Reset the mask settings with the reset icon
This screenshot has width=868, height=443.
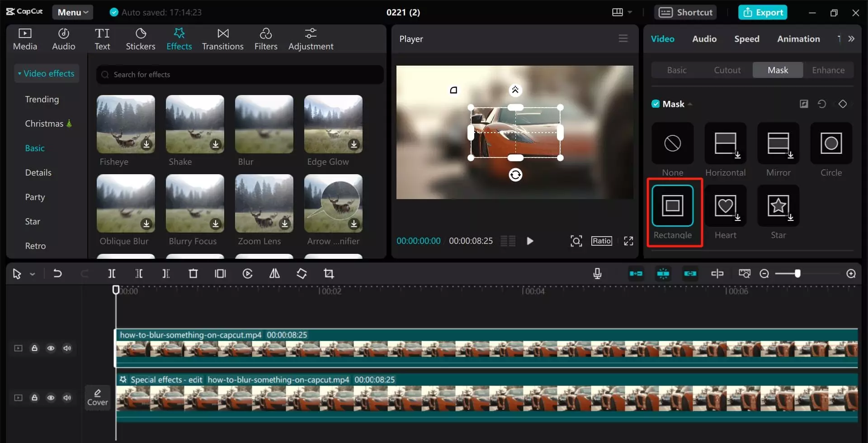(x=821, y=104)
